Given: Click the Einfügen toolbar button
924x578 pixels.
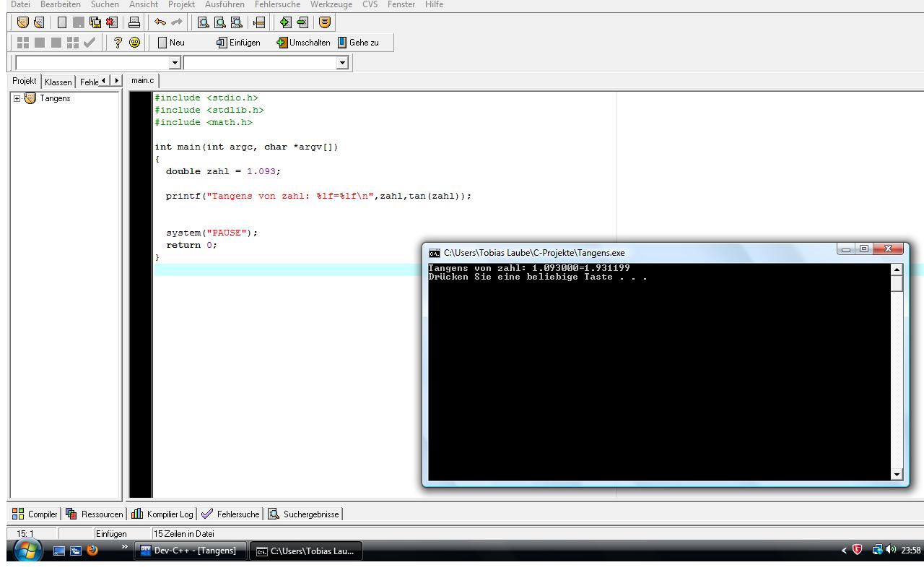Looking at the screenshot, I should tap(238, 43).
